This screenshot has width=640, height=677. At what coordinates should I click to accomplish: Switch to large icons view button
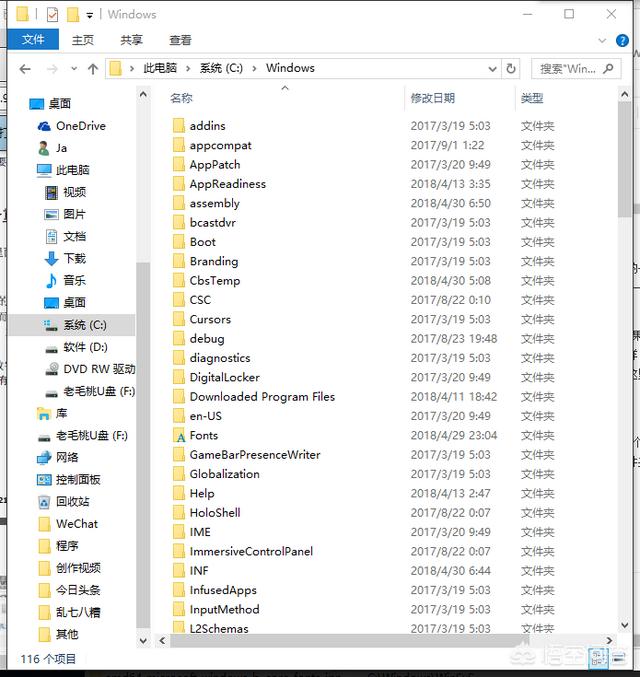pyautogui.click(x=620, y=658)
